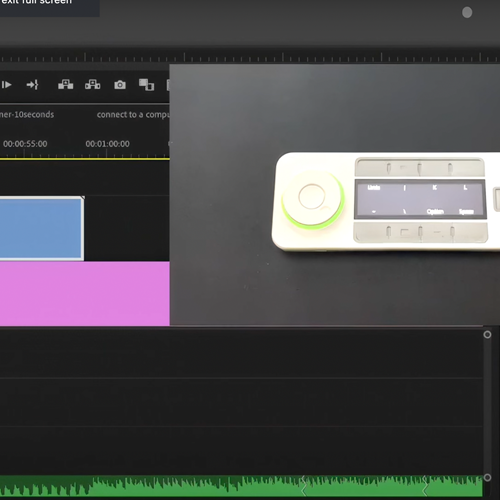Switch to the 'connect to a comp' sequence tab

pos(133,115)
